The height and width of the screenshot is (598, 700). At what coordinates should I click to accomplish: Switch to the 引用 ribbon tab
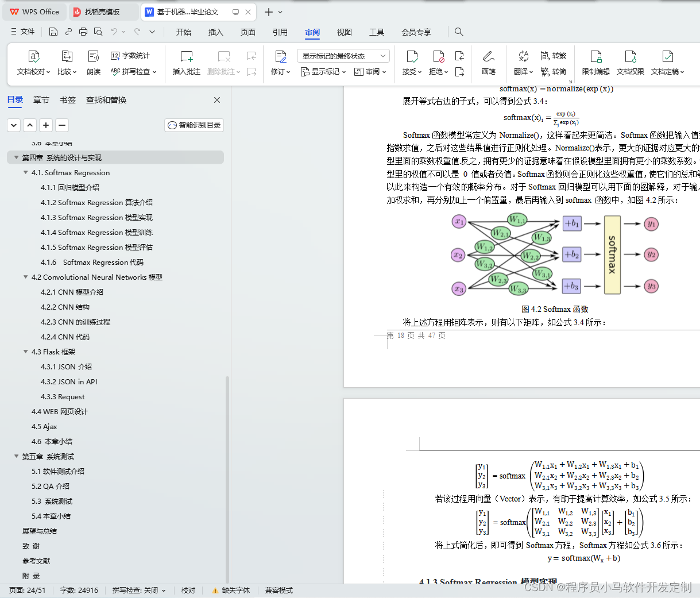pos(280,32)
